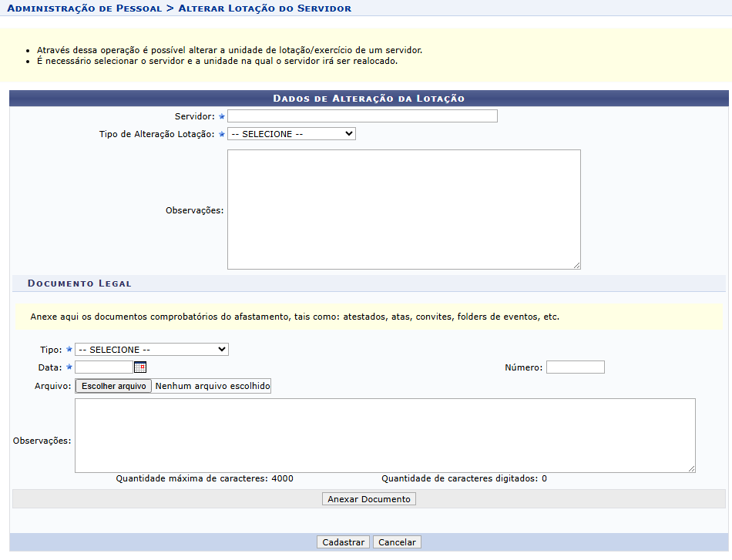This screenshot has width=732, height=560.
Task: Open the calendar date picker icon
Action: pos(140,367)
